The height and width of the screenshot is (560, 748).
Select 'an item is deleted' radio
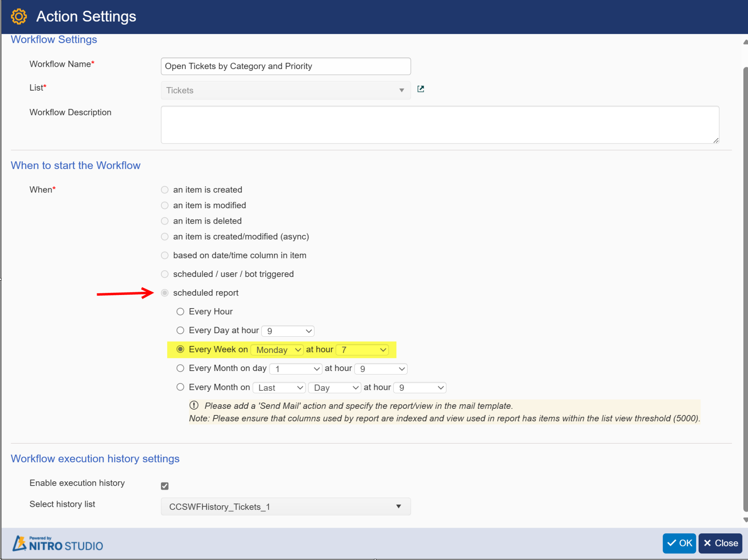tap(165, 221)
